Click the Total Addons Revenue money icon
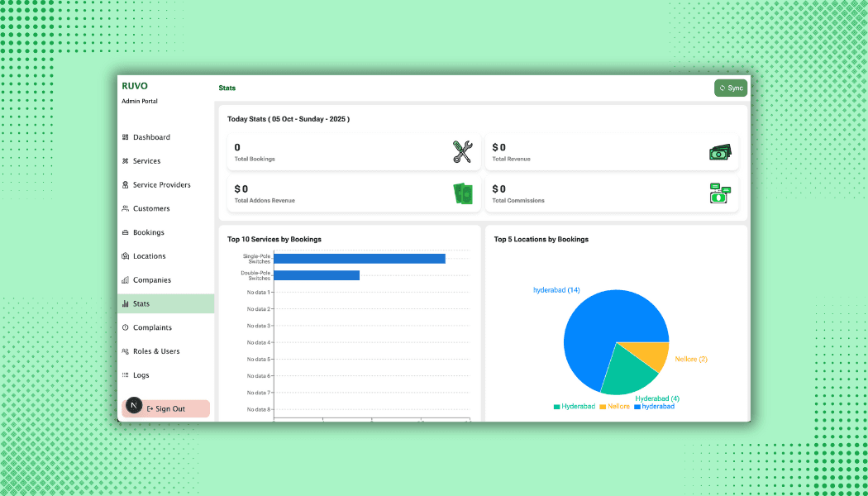 point(462,193)
